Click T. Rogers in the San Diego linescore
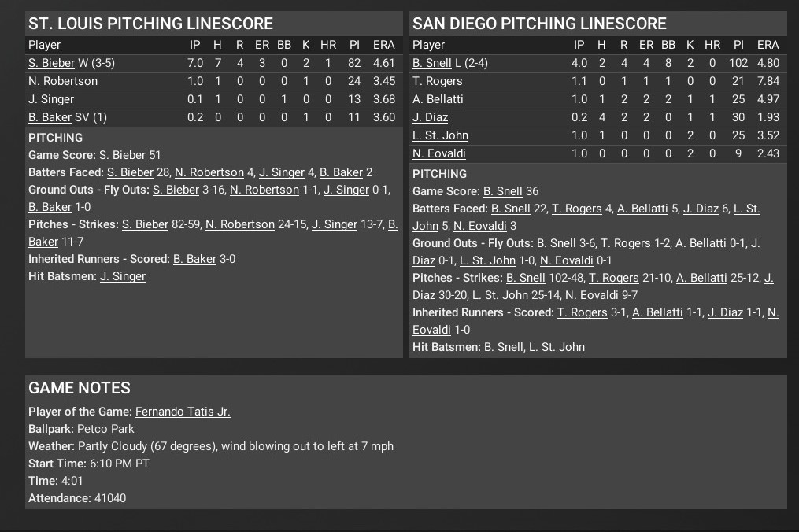 [437, 81]
